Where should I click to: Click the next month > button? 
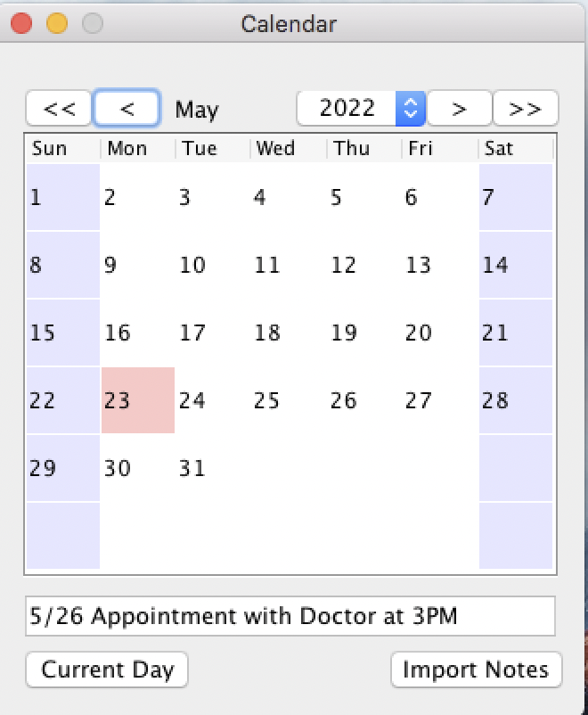459,108
